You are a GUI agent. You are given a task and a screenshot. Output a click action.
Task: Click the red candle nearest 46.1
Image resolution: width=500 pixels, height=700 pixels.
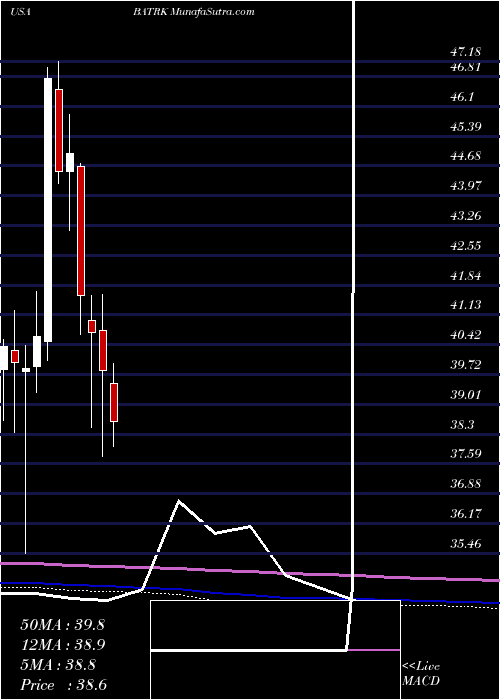[59, 130]
